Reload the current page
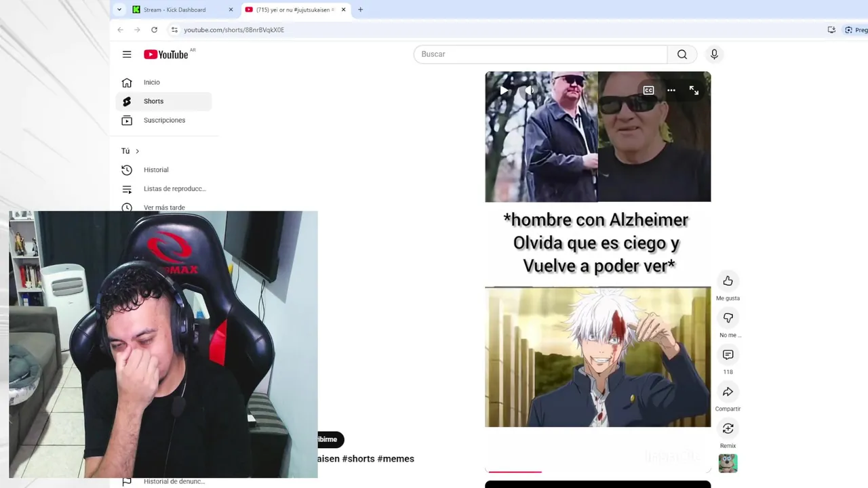This screenshot has width=868, height=488. (x=154, y=30)
